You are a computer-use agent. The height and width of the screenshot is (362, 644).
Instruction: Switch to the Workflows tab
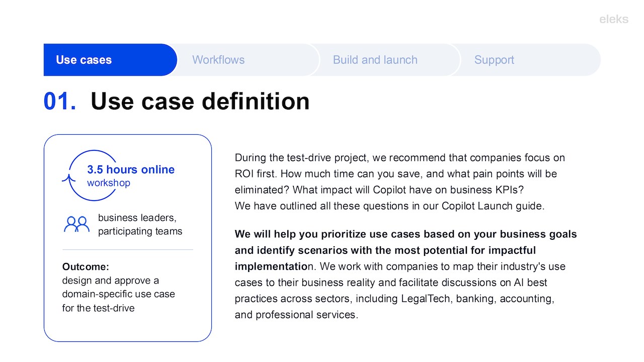[218, 60]
